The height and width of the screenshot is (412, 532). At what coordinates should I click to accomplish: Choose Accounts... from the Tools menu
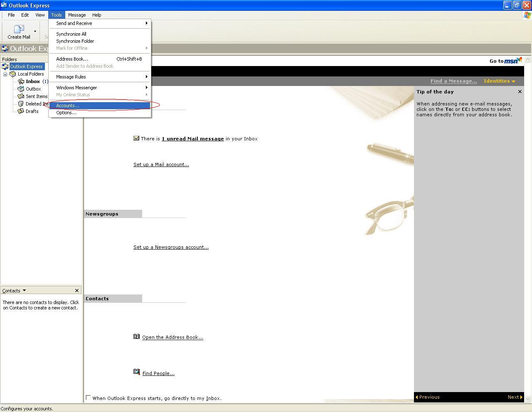[x=68, y=105]
